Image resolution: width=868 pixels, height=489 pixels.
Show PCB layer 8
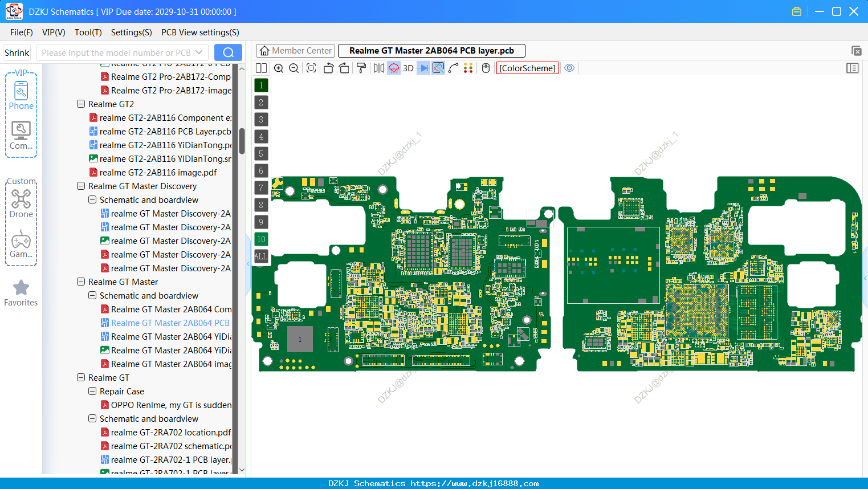coord(261,205)
